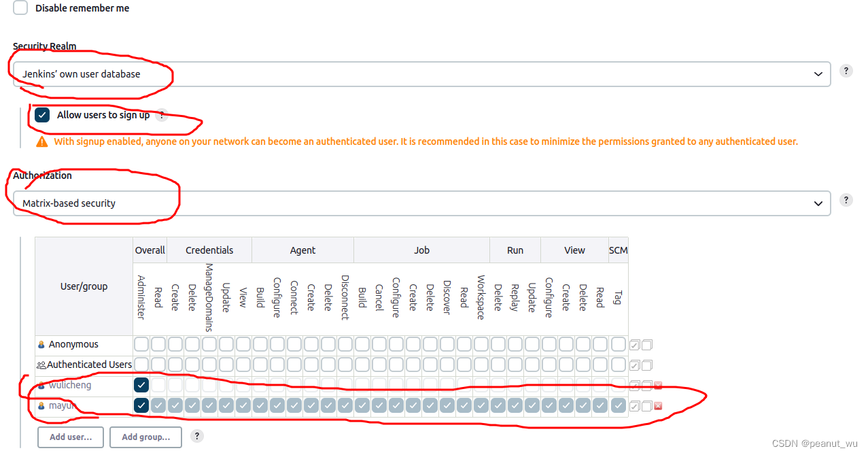Click the mayun user icon
The width and height of the screenshot is (868, 455).
41,406
